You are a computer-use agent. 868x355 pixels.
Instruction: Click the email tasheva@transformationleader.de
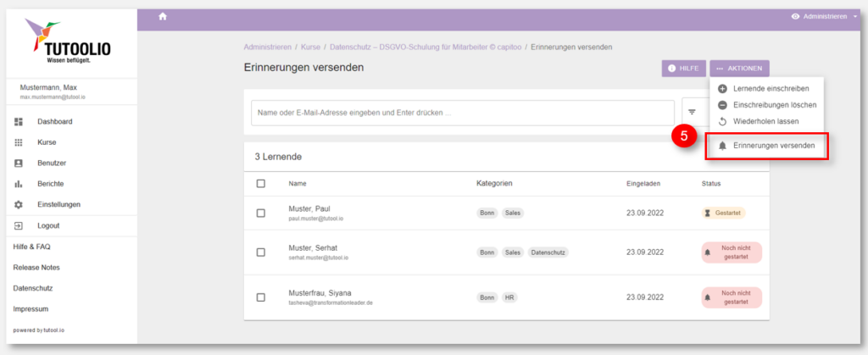pos(331,303)
